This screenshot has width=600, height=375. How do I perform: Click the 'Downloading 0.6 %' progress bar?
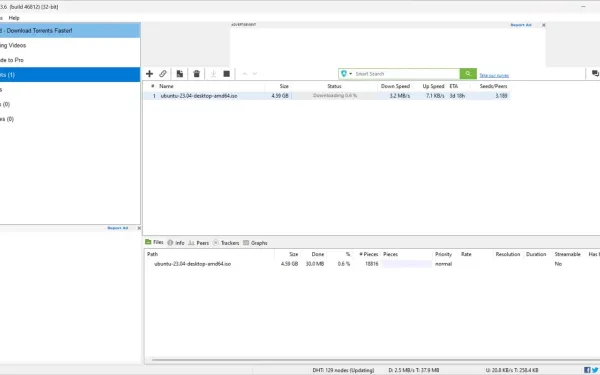click(x=334, y=96)
